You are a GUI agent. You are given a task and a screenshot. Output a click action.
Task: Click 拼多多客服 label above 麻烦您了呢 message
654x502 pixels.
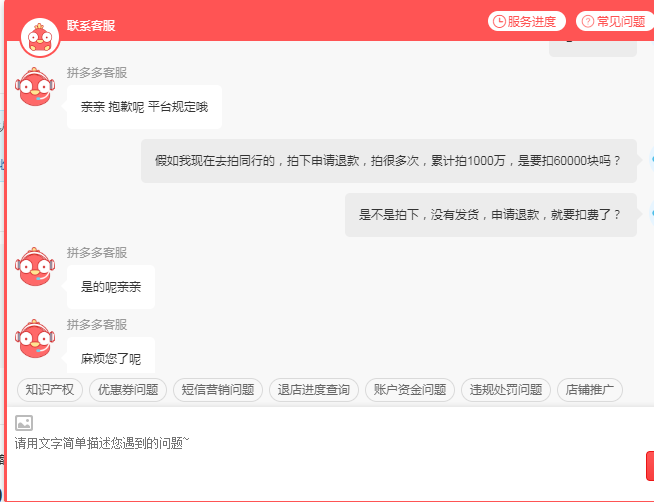pyautogui.click(x=97, y=324)
